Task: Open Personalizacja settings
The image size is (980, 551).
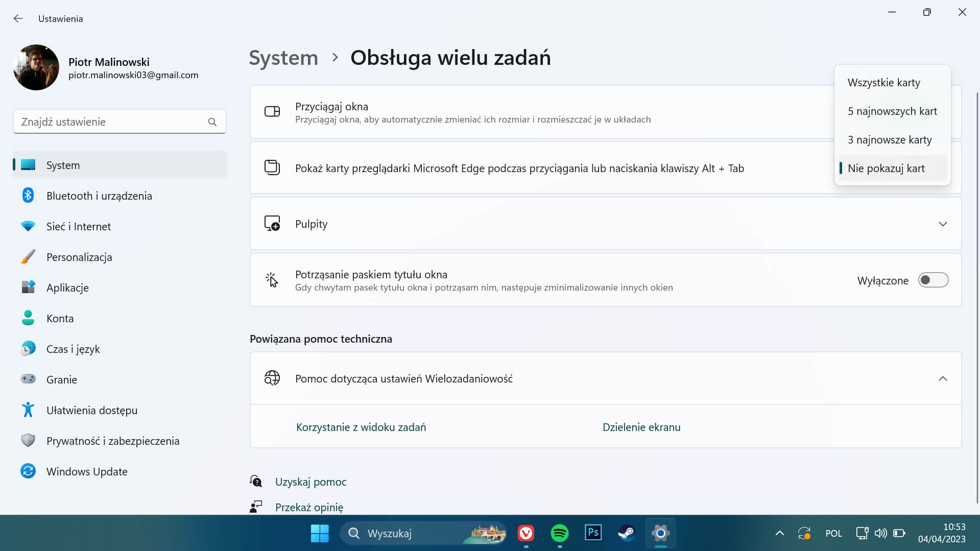Action: [79, 257]
